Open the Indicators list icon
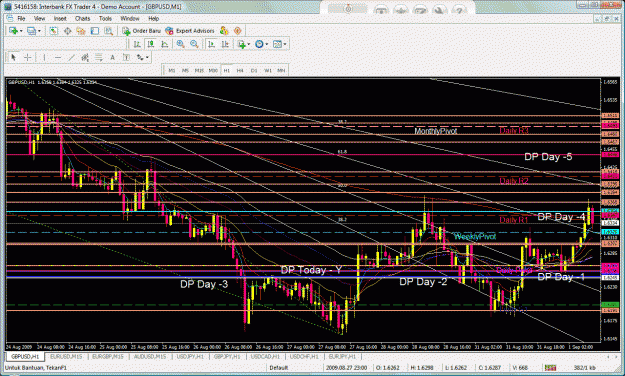The image size is (625, 376). (242, 44)
